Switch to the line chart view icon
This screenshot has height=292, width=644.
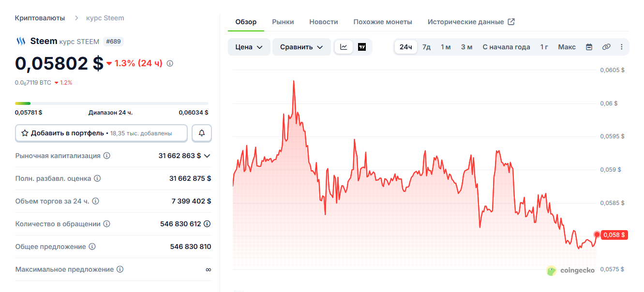click(x=344, y=47)
